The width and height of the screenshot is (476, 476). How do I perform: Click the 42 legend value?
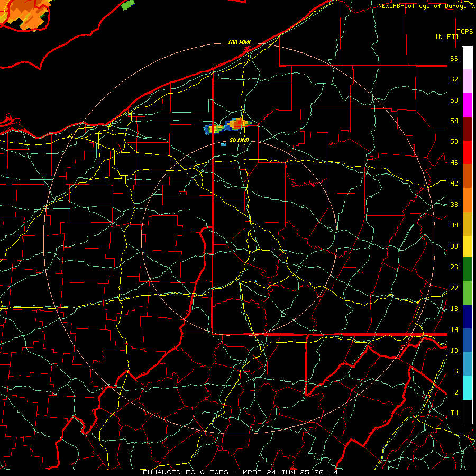pos(454,184)
